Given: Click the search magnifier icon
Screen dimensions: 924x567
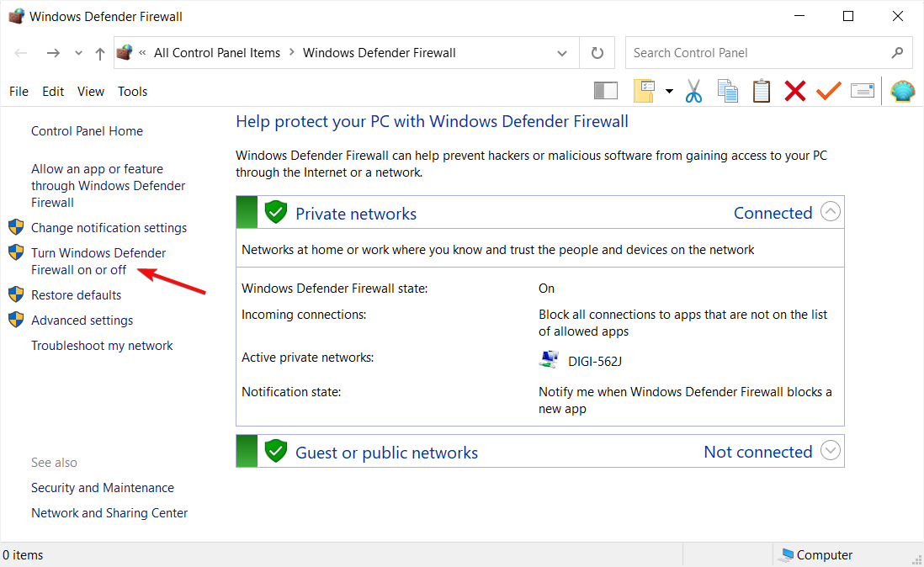Looking at the screenshot, I should tap(897, 53).
